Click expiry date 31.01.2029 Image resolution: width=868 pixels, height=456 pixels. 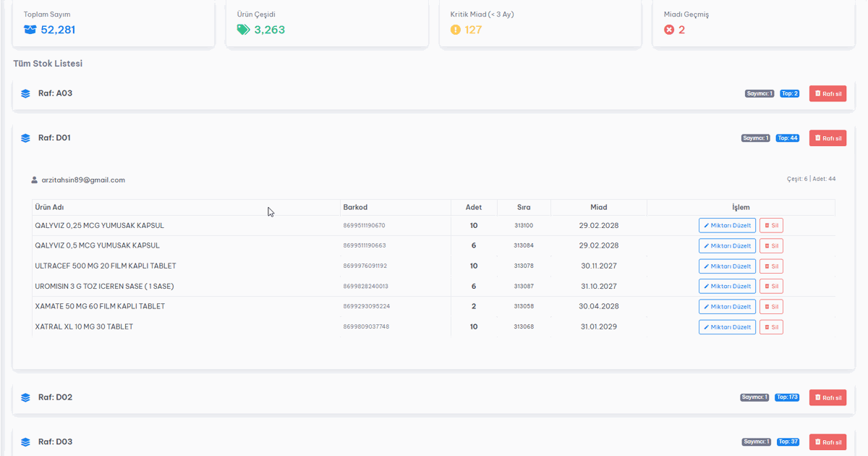click(598, 326)
